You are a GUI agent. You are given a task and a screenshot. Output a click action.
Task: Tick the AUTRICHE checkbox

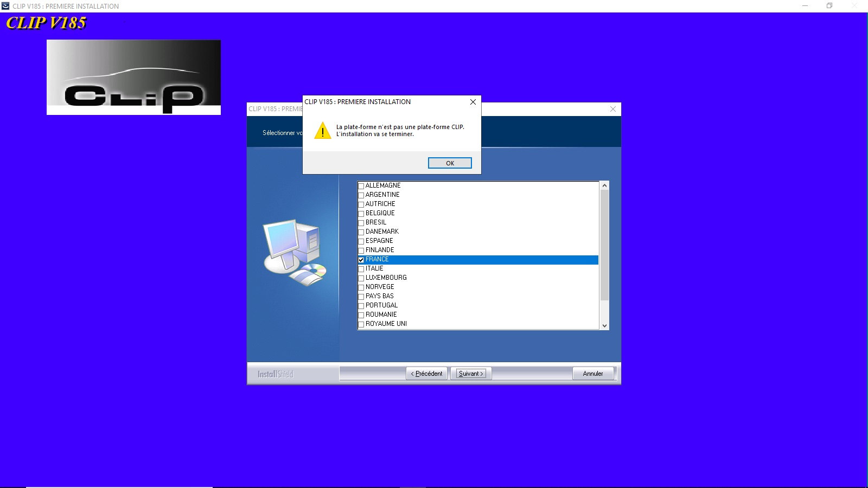click(361, 204)
